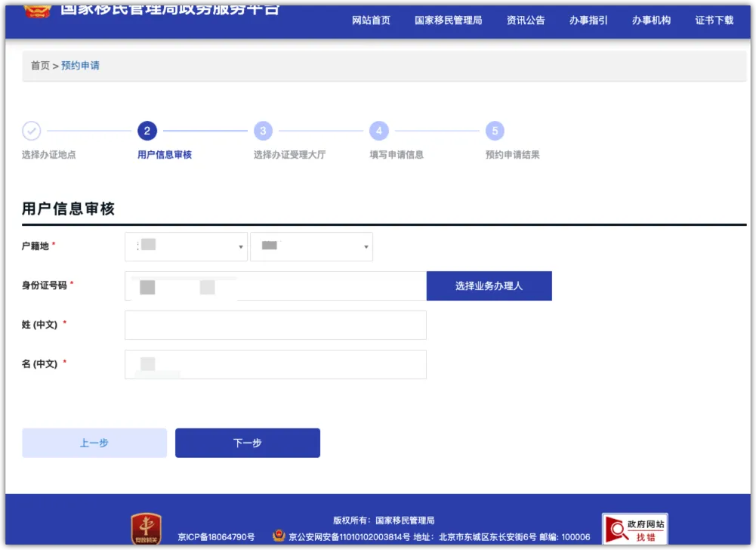The height and width of the screenshot is (550, 756).
Task: Click the 首页 breadcrumb link
Action: pyautogui.click(x=40, y=66)
